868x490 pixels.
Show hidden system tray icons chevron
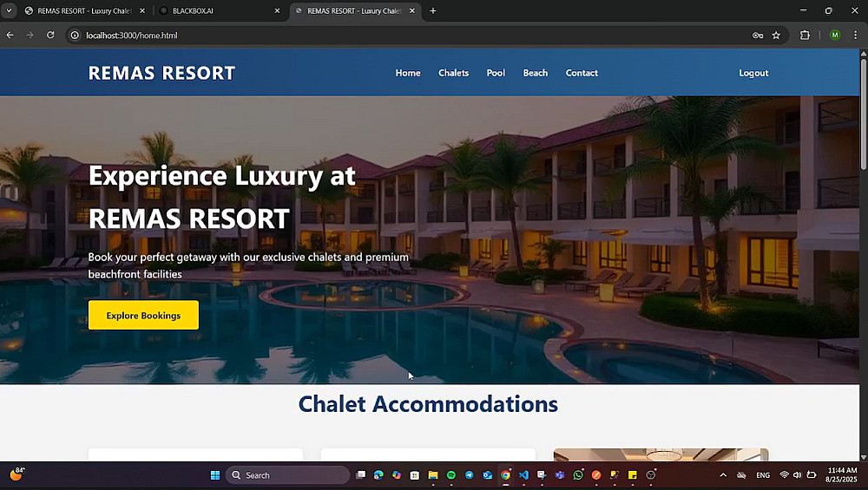(x=723, y=475)
